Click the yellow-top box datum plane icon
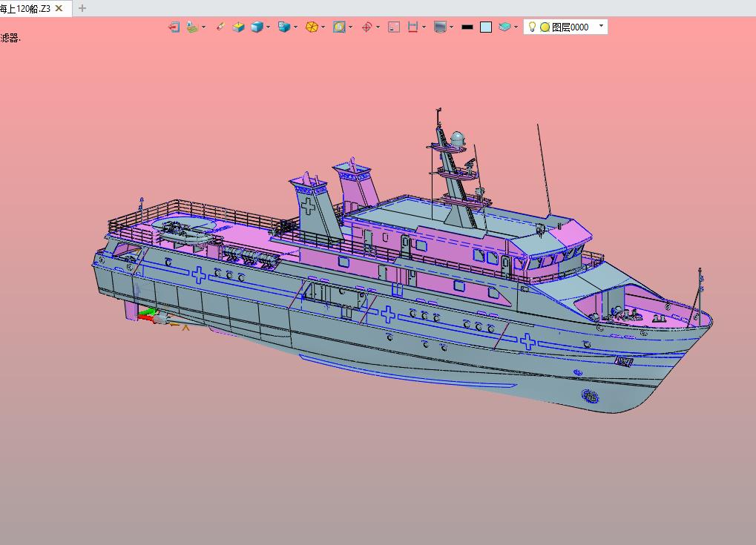 (238, 27)
